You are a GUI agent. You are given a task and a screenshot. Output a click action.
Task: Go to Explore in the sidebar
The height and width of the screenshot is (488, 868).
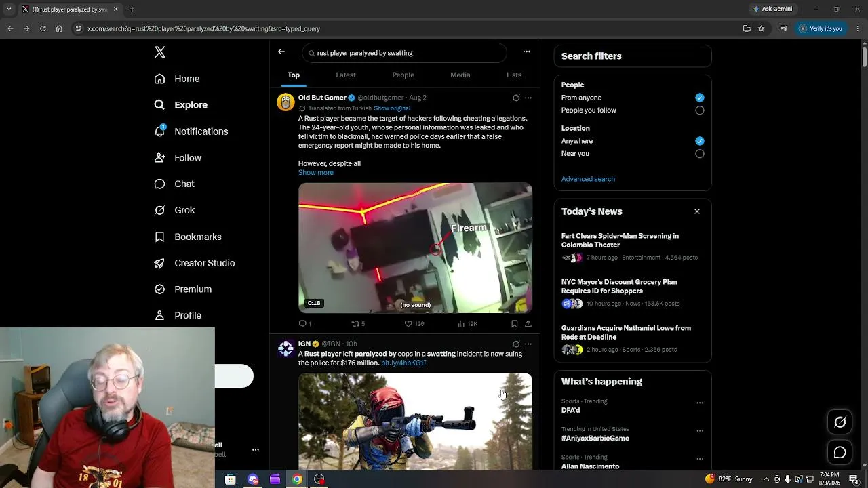point(181,105)
